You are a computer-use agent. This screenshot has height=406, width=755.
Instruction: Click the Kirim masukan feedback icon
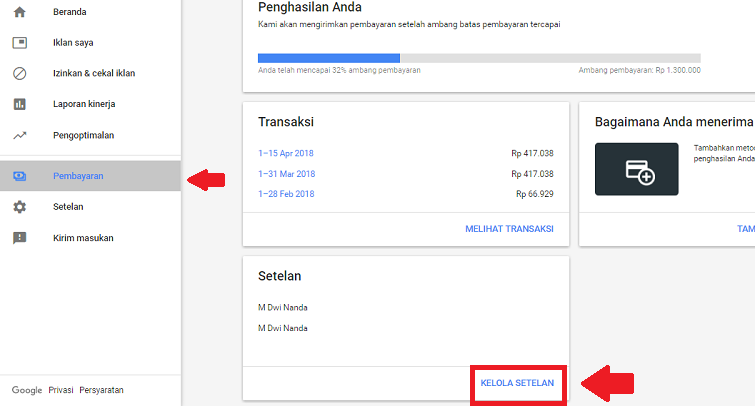pyautogui.click(x=20, y=238)
